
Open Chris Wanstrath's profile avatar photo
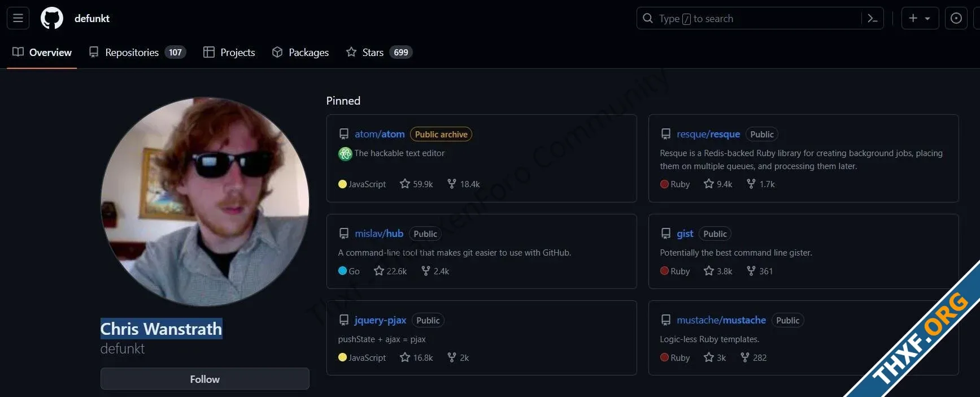tap(205, 201)
